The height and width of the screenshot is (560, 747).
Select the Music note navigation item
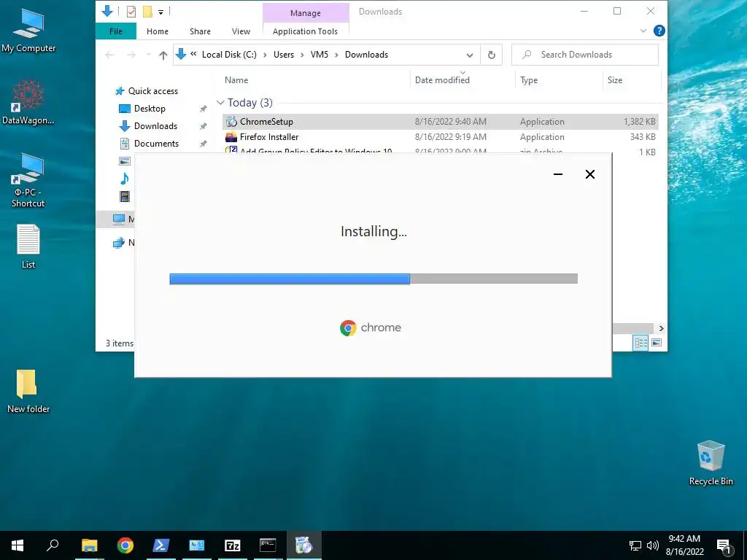[x=124, y=179]
